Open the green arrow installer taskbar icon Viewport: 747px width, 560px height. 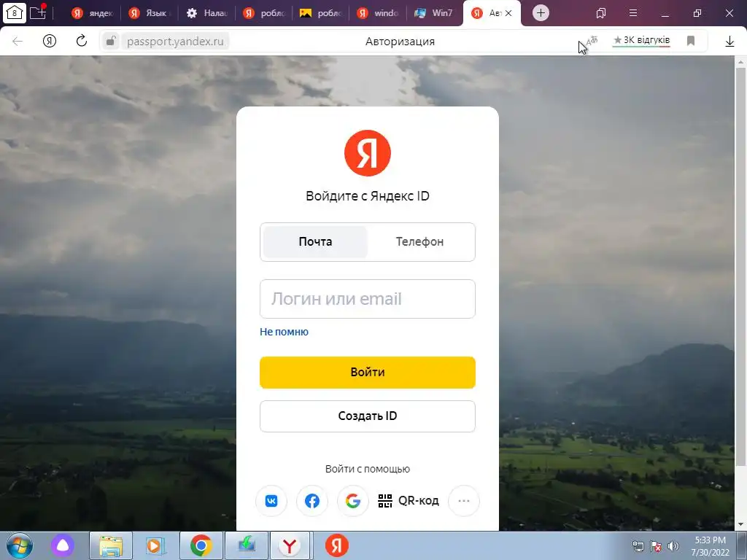(247, 546)
